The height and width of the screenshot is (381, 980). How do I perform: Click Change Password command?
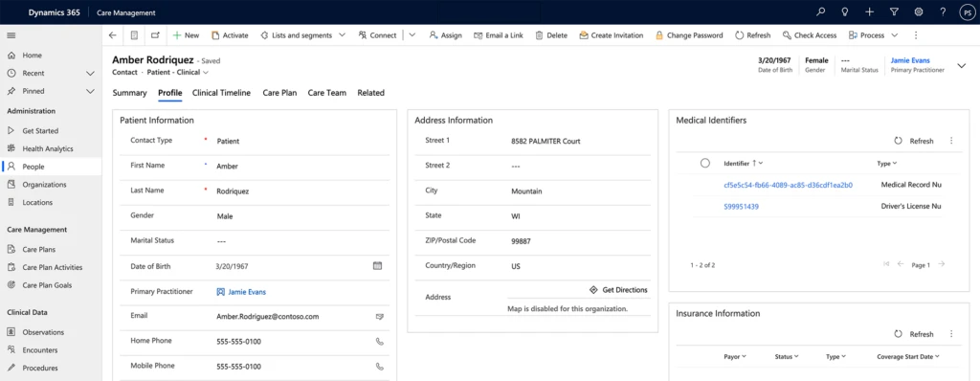pos(689,35)
